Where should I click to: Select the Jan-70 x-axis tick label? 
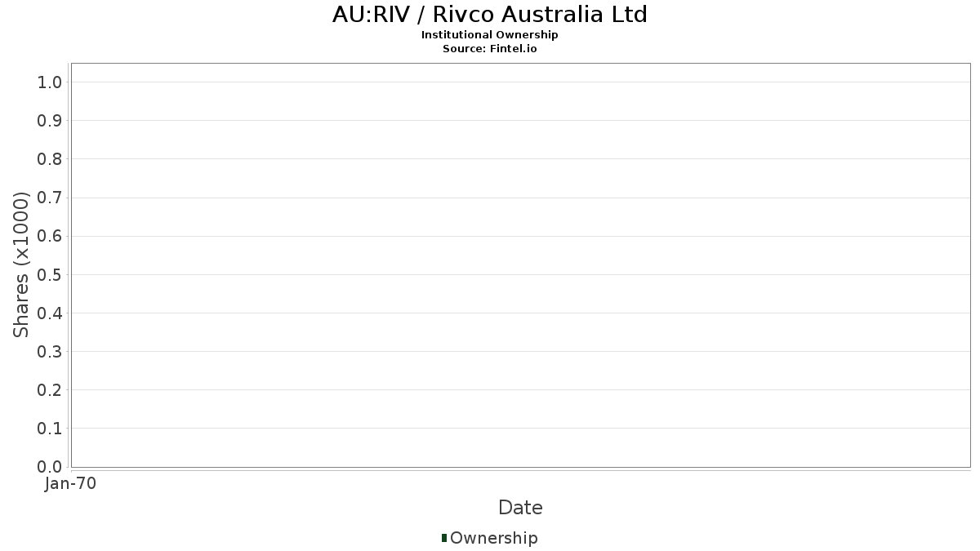coord(71,484)
